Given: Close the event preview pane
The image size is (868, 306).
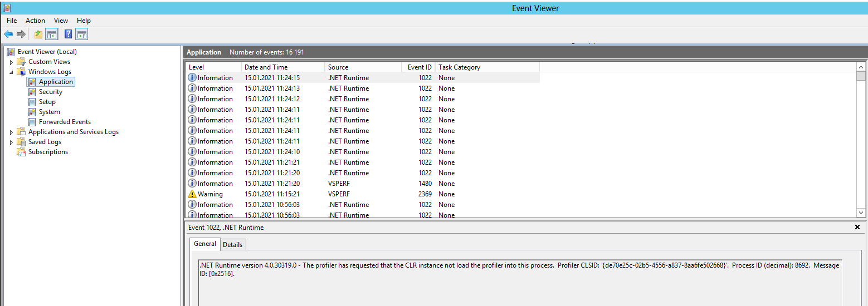Looking at the screenshot, I should click(x=857, y=227).
